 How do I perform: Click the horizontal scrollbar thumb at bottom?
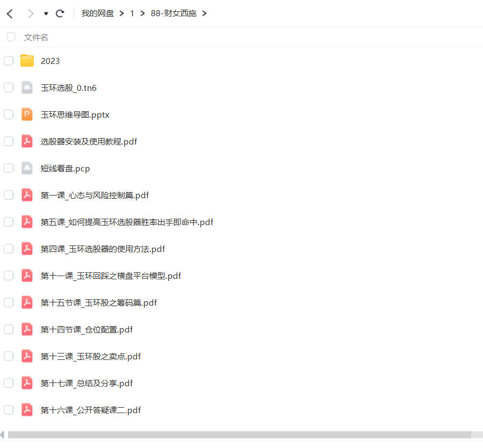click(239, 435)
